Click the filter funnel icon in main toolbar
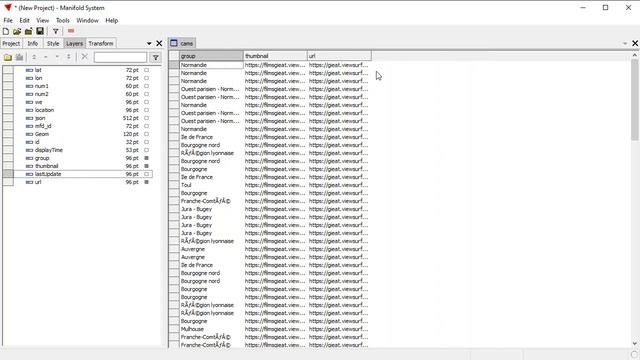Screen dimensions: 640x360 (x=56, y=31)
